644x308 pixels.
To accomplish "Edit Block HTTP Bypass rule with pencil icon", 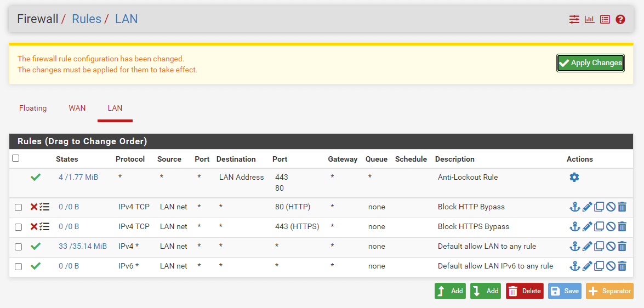I will (x=587, y=207).
